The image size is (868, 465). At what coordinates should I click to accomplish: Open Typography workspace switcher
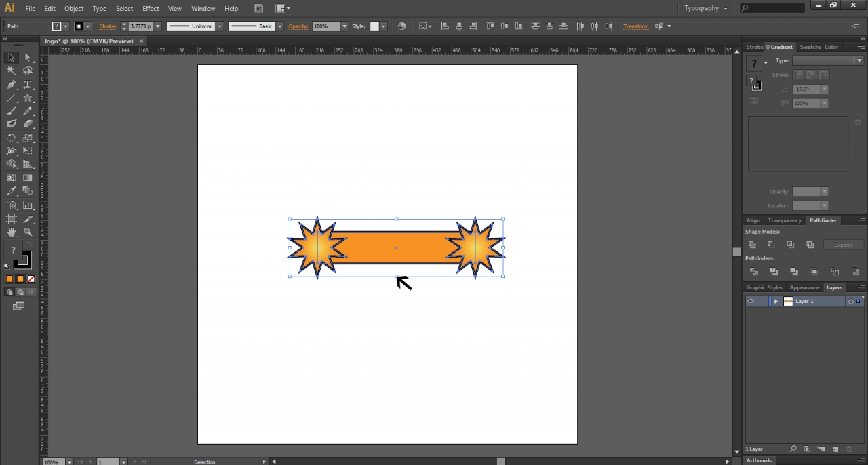706,8
